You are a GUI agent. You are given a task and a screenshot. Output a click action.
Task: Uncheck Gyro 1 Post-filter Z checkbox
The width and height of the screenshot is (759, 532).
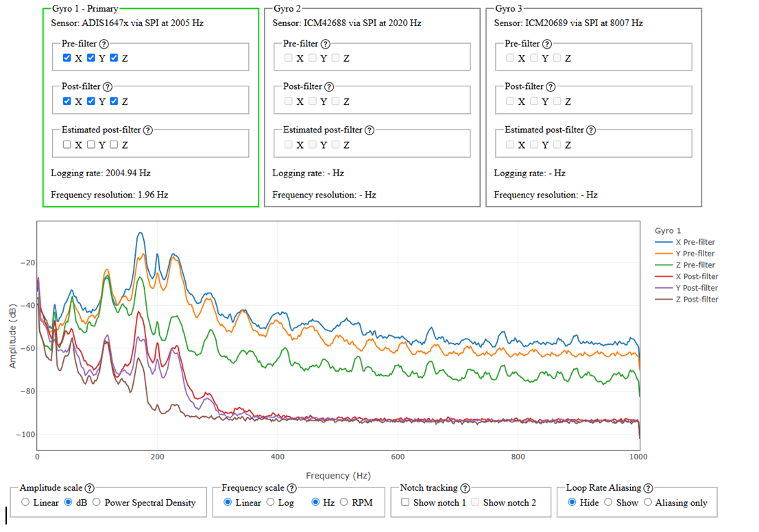114,101
